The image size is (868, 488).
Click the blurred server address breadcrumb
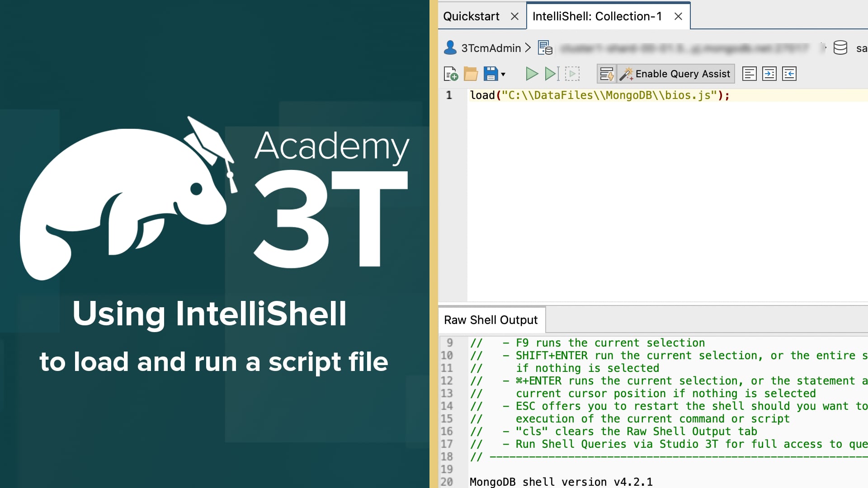[684, 48]
